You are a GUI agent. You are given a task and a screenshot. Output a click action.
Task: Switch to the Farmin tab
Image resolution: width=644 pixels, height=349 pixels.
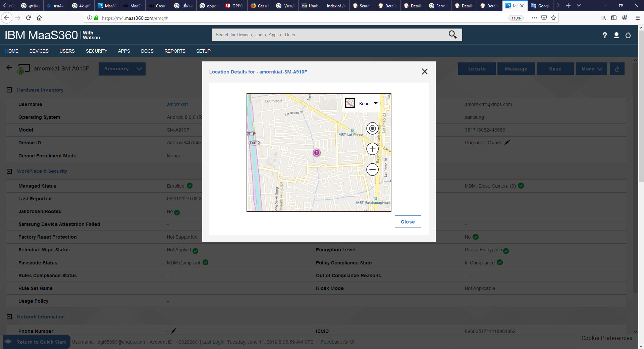[438, 6]
